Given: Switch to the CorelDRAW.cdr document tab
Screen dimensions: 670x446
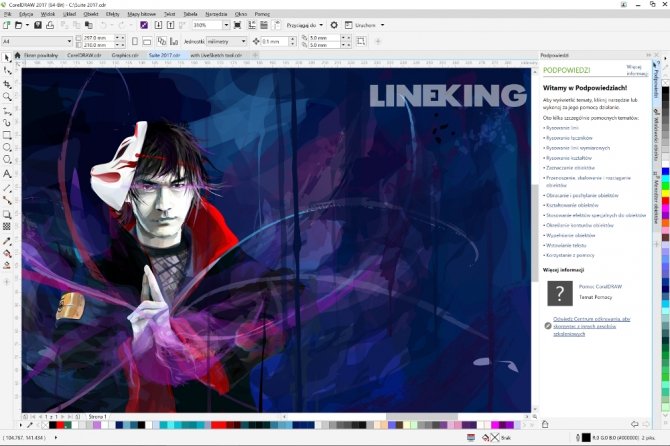Looking at the screenshot, I should click(x=84, y=55).
